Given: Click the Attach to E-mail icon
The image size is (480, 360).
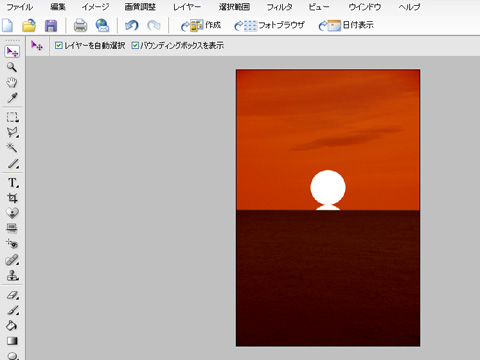Looking at the screenshot, I should (x=102, y=25).
